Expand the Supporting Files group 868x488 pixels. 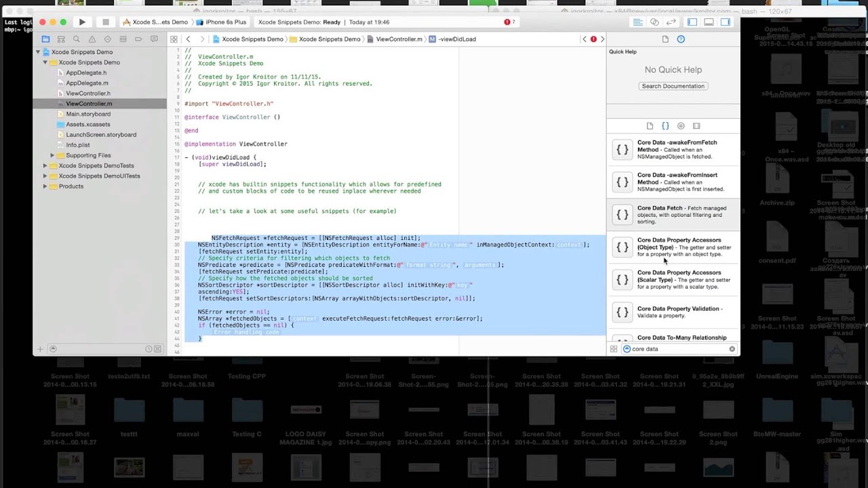(52, 155)
